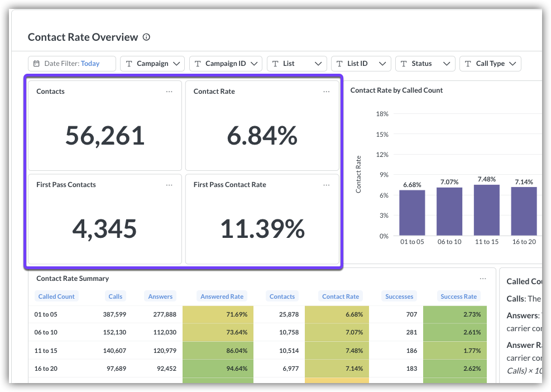Click the calendar icon in Date Filter
Image resolution: width=551 pixels, height=392 pixels.
click(x=37, y=64)
